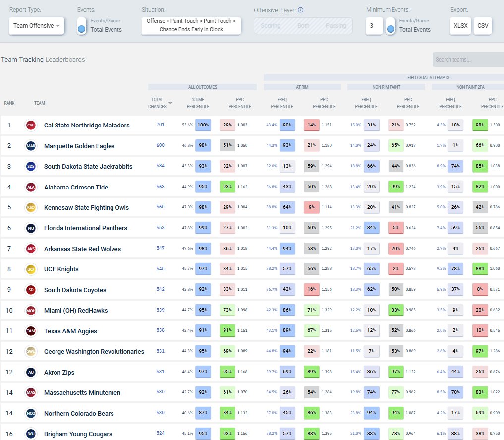This screenshot has width=504, height=440.
Task: Sort by %Time Percentile column header
Action: click(198, 103)
